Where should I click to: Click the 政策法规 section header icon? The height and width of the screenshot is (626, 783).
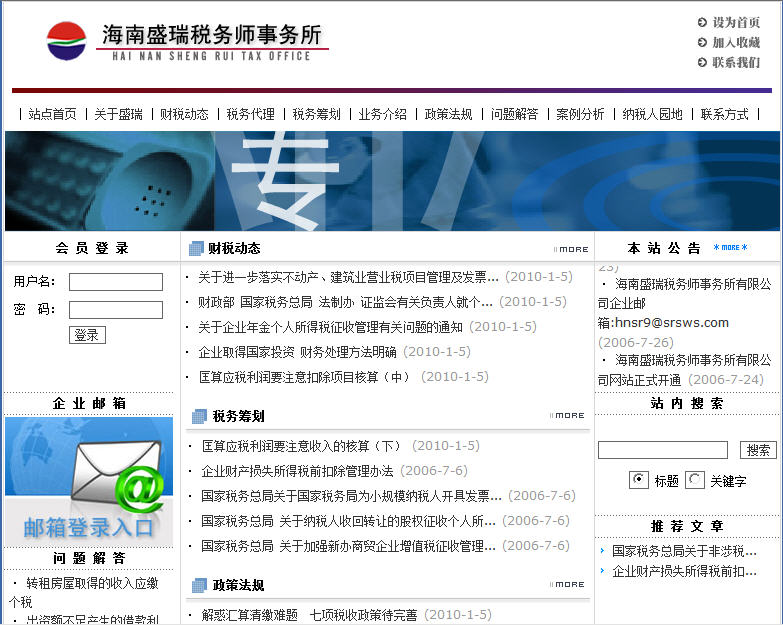coord(199,585)
